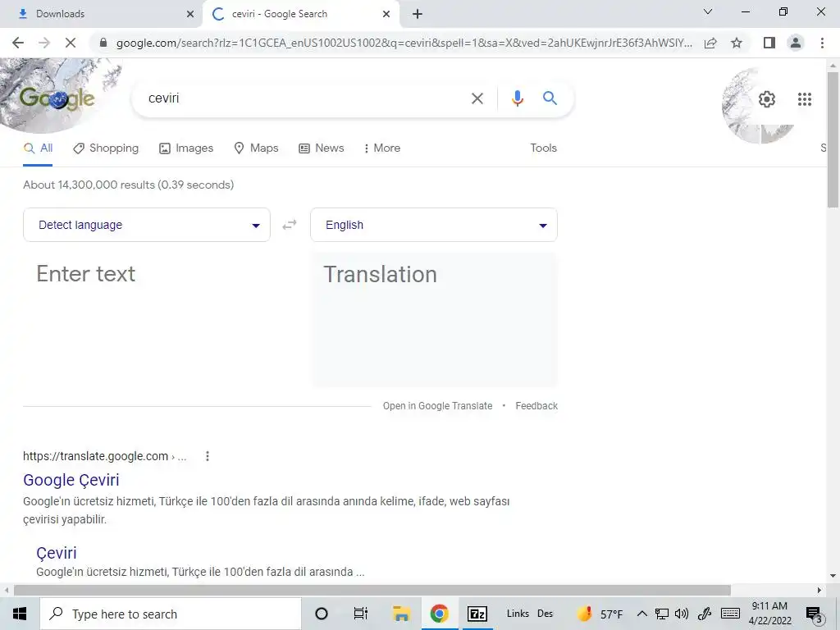
Task: Bookmark this page with the star
Action: [x=737, y=43]
